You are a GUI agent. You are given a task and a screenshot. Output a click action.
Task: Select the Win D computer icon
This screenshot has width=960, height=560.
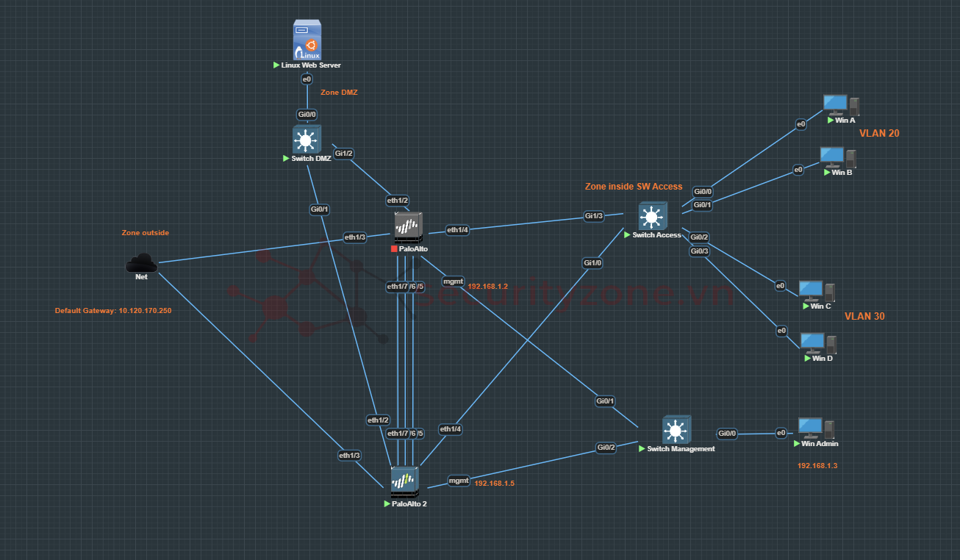(x=817, y=343)
